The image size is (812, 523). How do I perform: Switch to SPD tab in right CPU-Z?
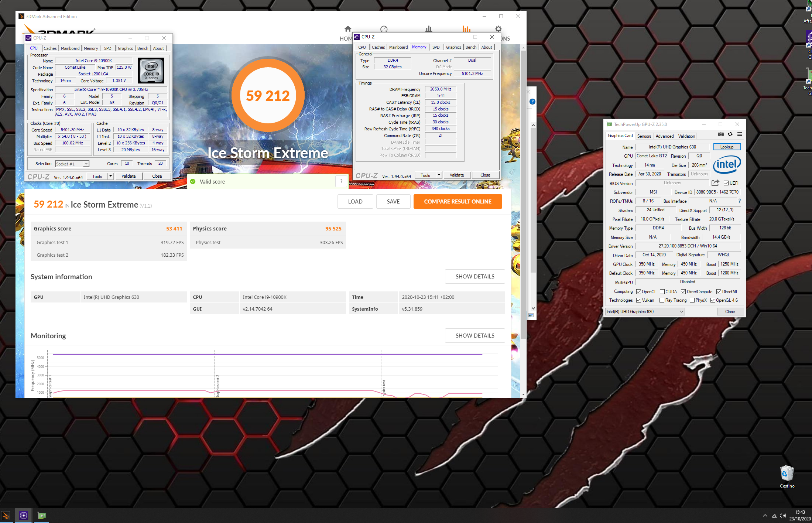436,47
